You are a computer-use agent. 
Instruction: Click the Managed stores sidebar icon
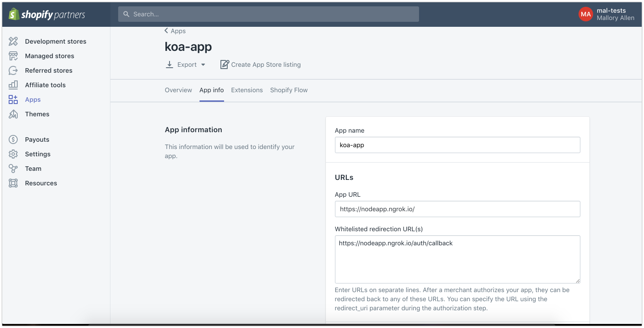13,56
